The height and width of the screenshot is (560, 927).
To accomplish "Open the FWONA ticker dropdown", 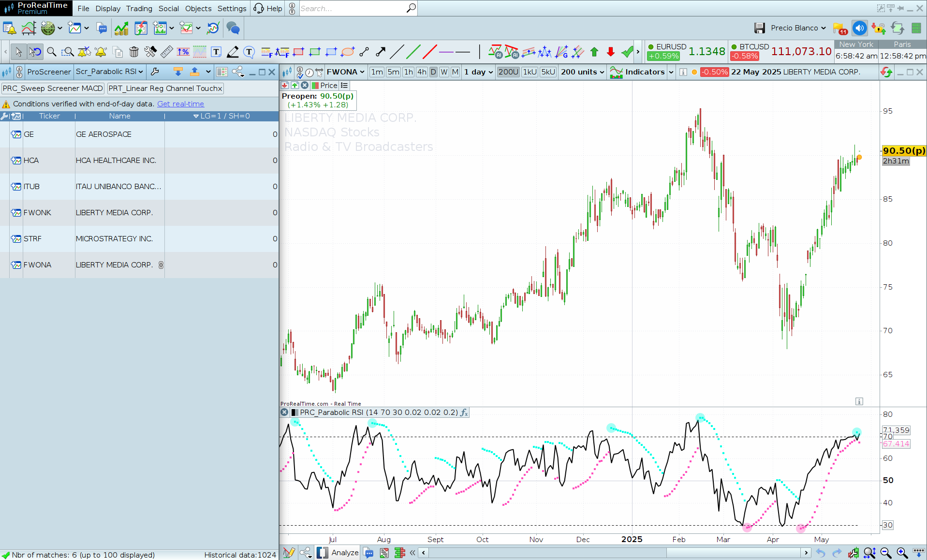I will tap(345, 72).
